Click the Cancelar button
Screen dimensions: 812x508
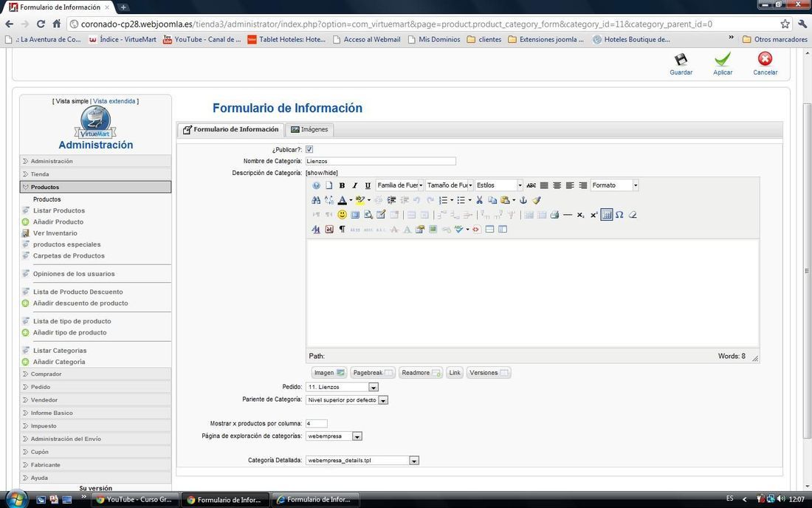765,64
